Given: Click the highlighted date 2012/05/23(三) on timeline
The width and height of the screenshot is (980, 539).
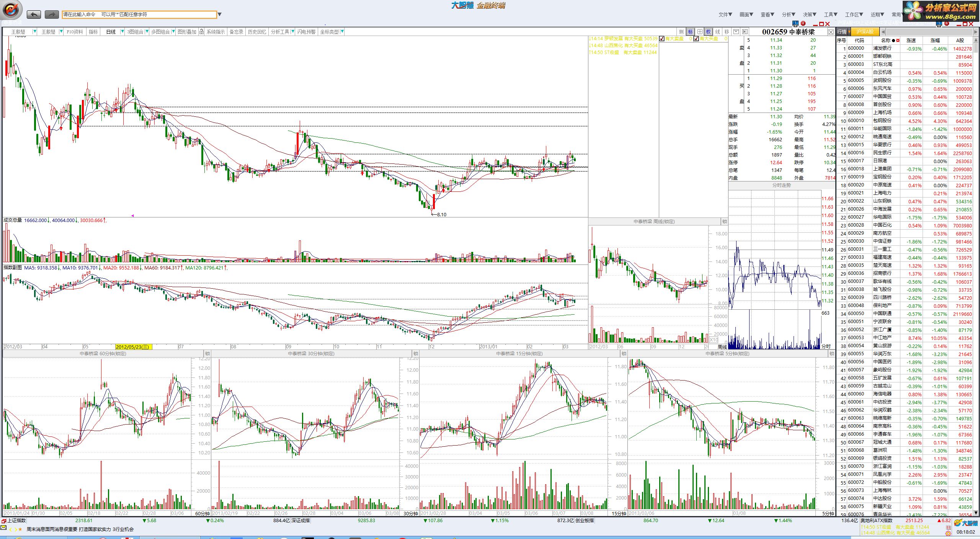Looking at the screenshot, I should click(x=133, y=347).
